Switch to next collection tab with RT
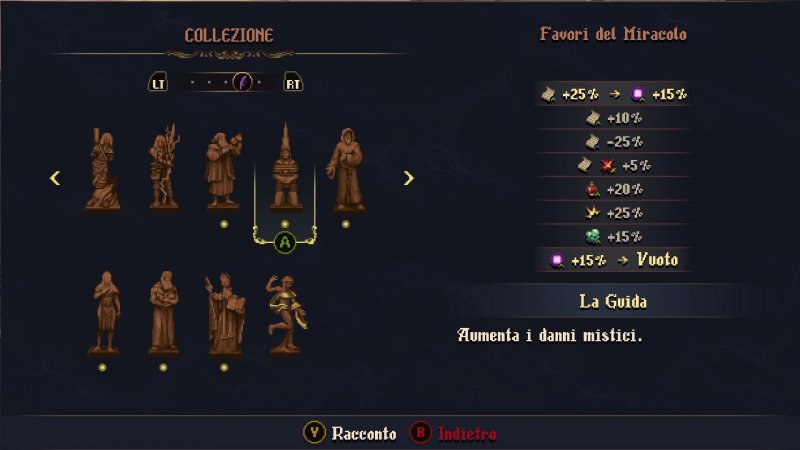This screenshot has height=450, width=800. [x=293, y=83]
